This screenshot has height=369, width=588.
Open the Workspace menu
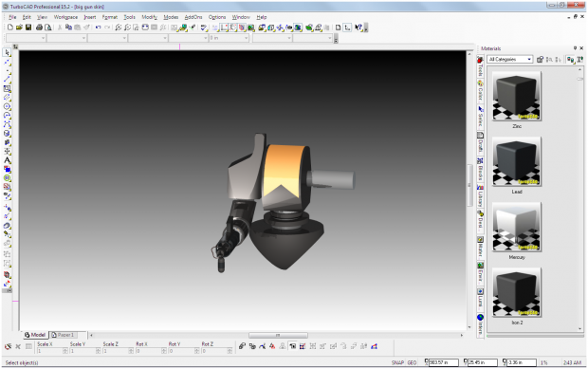[x=65, y=17]
